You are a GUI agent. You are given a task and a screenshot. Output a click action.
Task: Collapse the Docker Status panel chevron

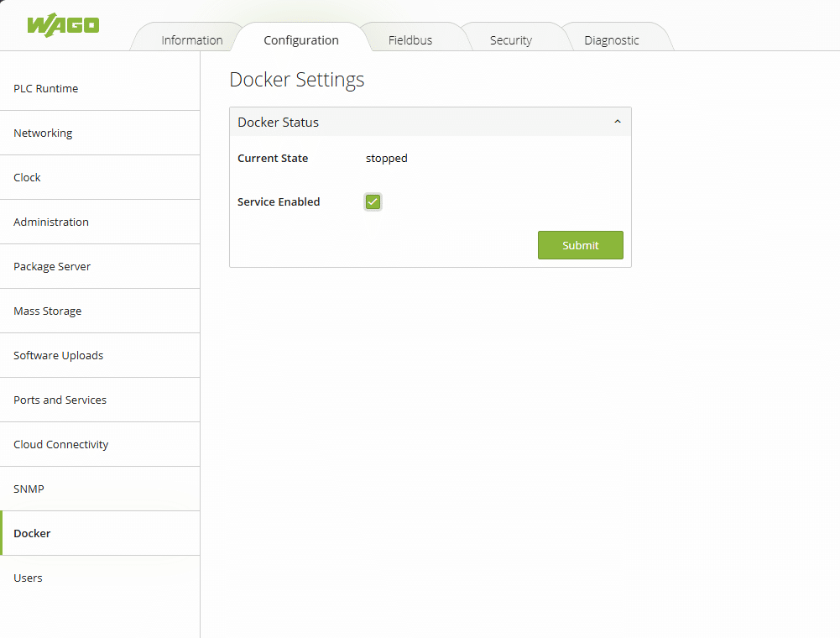[x=617, y=122]
